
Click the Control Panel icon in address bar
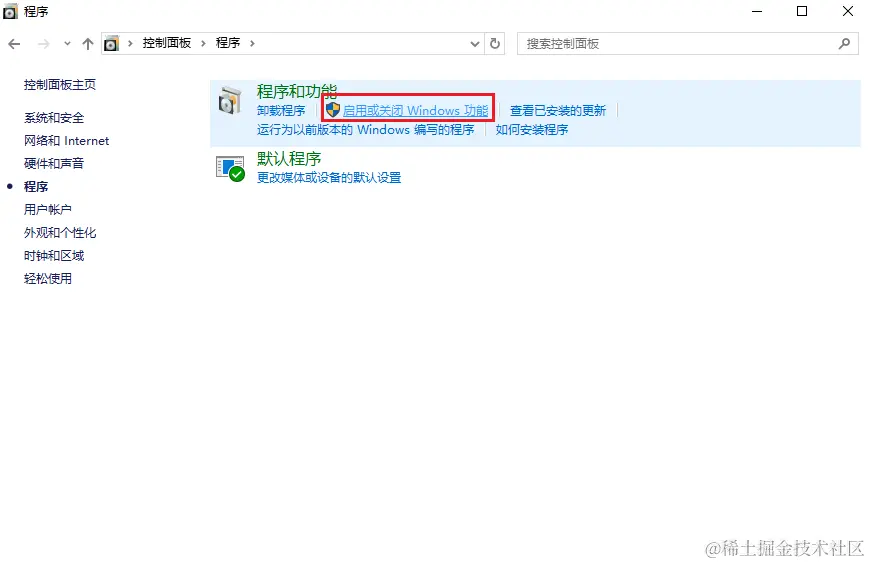(112, 43)
